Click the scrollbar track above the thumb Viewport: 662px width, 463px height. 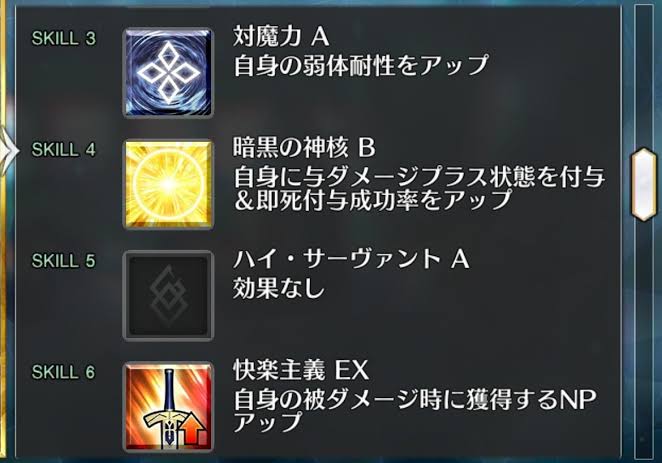coord(644,76)
